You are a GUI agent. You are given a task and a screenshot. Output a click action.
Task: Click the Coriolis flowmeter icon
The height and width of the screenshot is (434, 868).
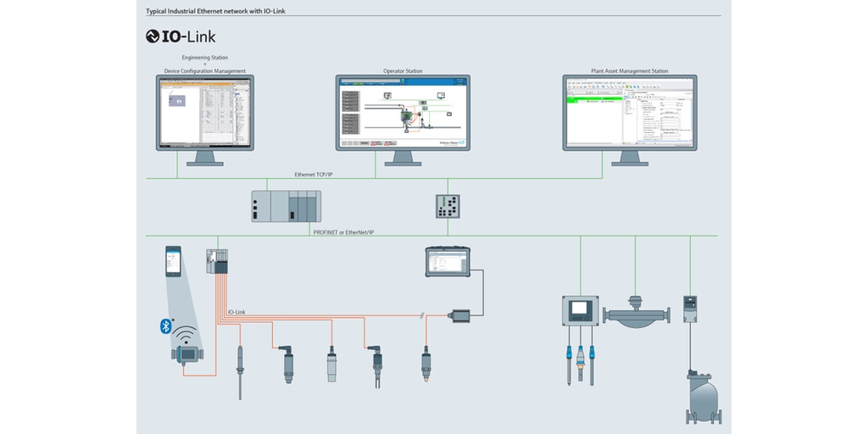[x=637, y=312]
